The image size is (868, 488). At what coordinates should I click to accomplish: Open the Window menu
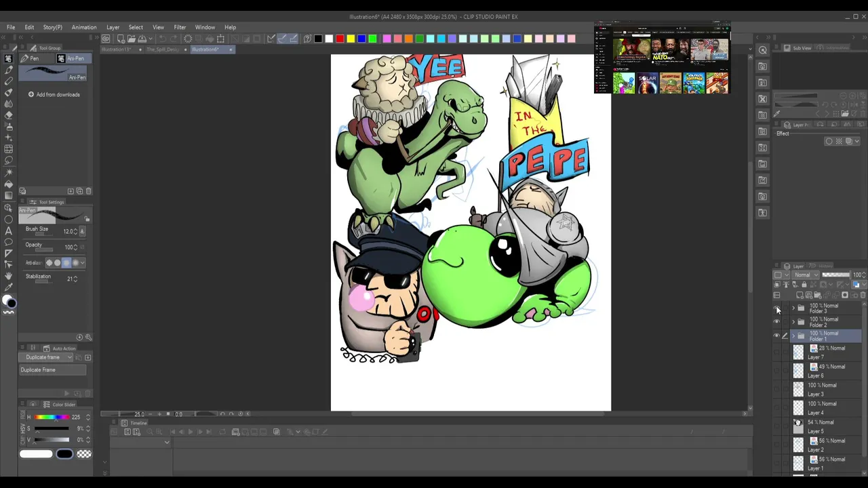[205, 27]
